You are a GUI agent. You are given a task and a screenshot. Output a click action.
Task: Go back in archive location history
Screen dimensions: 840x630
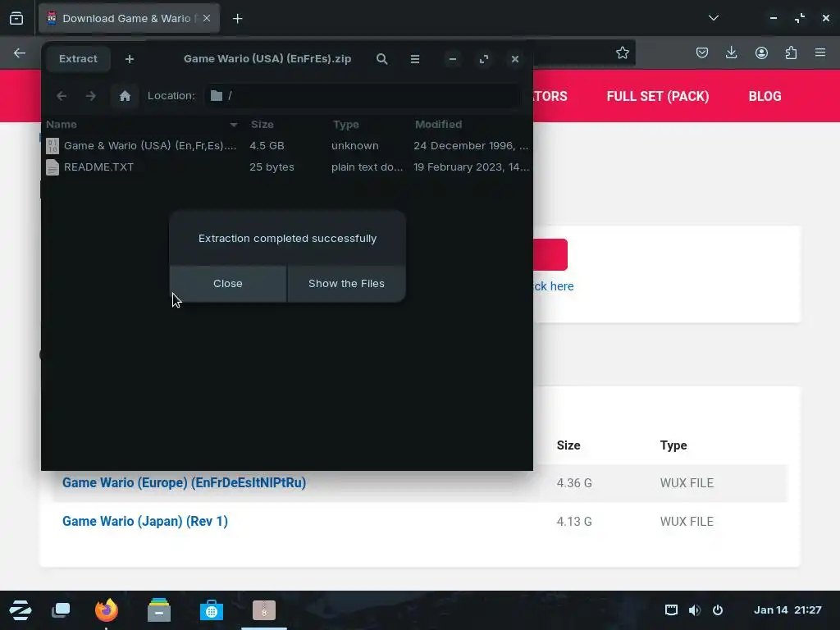[x=62, y=96]
